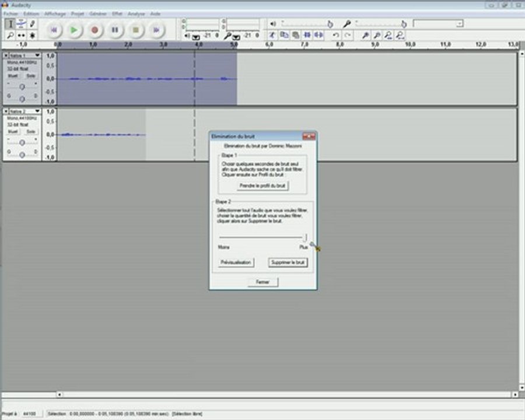This screenshot has width=525, height=420.
Task: Click the Paste toolbar icon
Action: coord(295,35)
